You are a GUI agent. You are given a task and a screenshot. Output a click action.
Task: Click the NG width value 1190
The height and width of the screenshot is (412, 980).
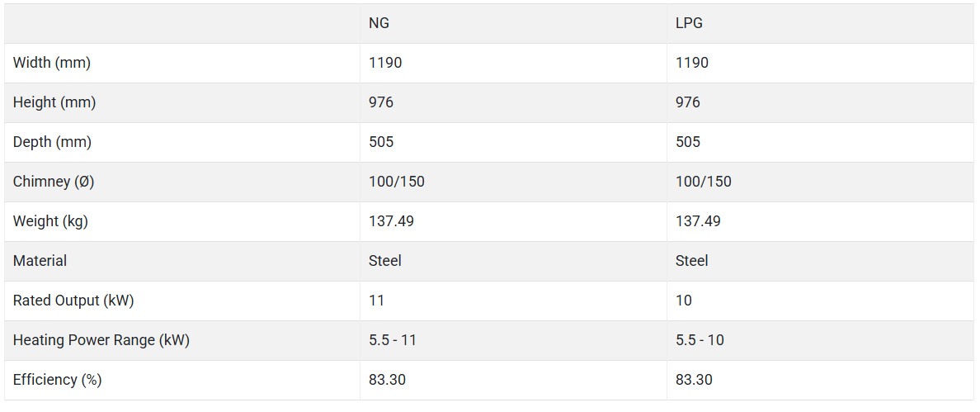[x=385, y=63]
